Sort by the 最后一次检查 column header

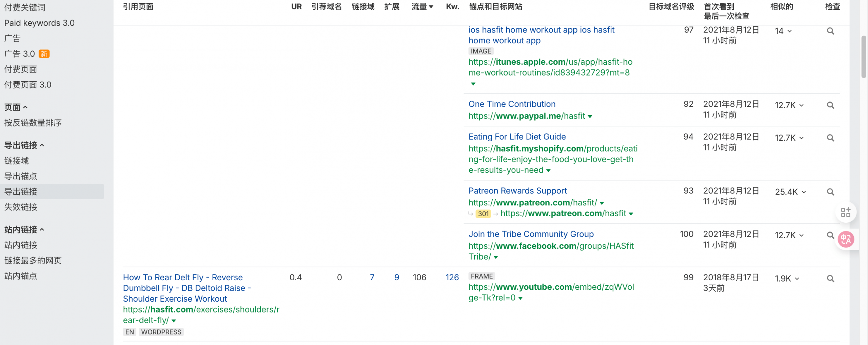(x=727, y=16)
